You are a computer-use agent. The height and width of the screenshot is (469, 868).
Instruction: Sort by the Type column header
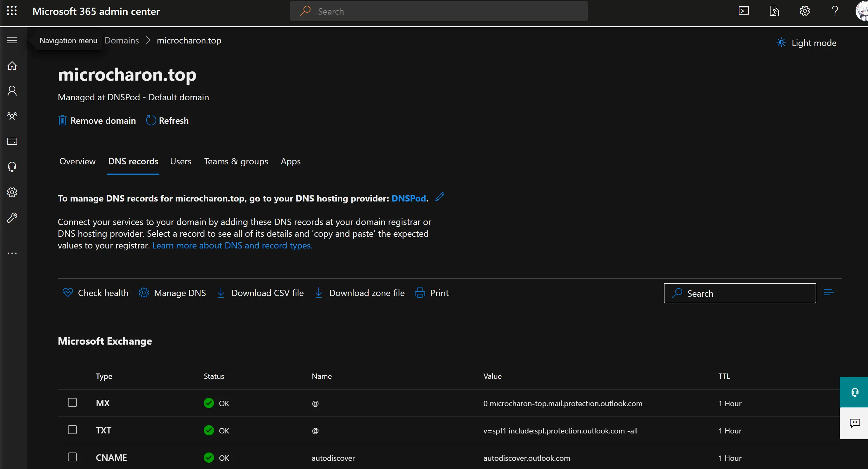104,376
